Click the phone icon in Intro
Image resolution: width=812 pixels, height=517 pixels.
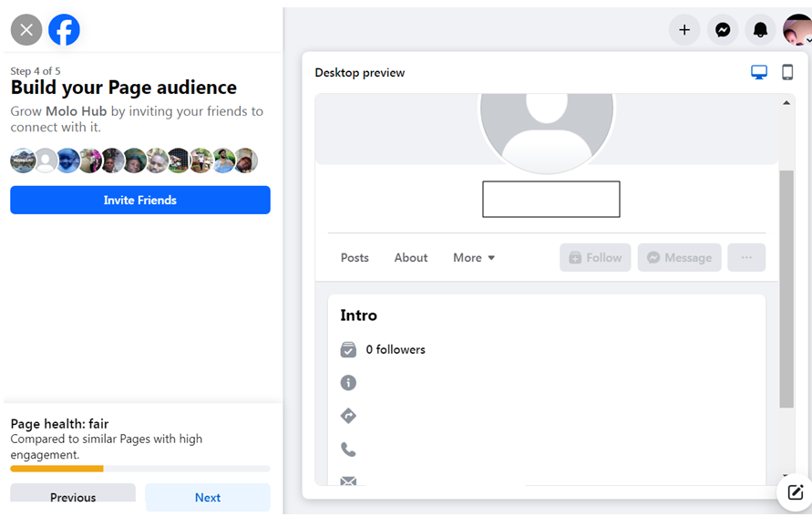348,450
